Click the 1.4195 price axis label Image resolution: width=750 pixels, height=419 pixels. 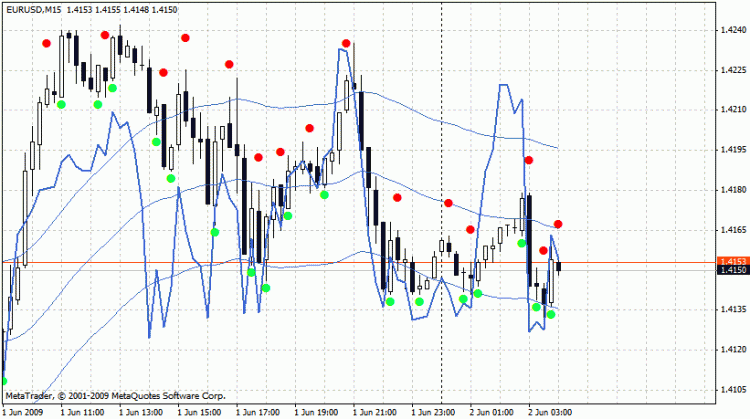[x=732, y=150]
